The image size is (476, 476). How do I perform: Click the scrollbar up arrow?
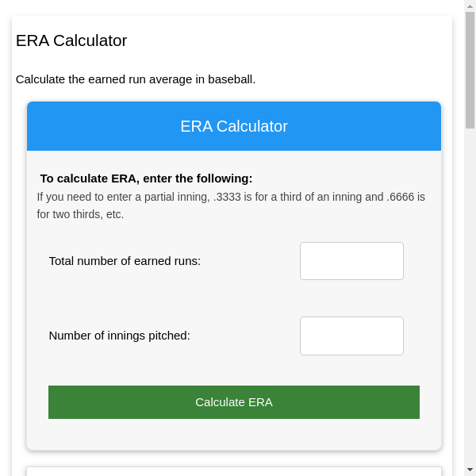pos(470,6)
